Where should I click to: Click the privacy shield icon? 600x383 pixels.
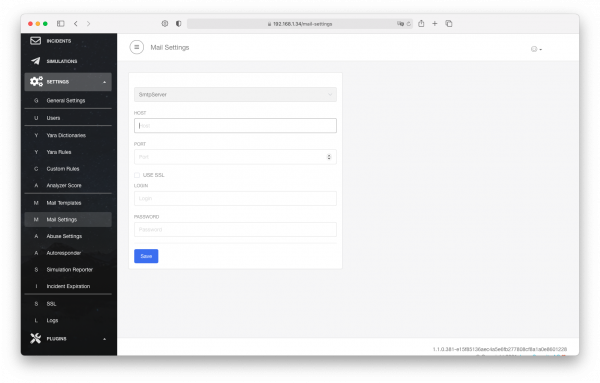[178, 24]
